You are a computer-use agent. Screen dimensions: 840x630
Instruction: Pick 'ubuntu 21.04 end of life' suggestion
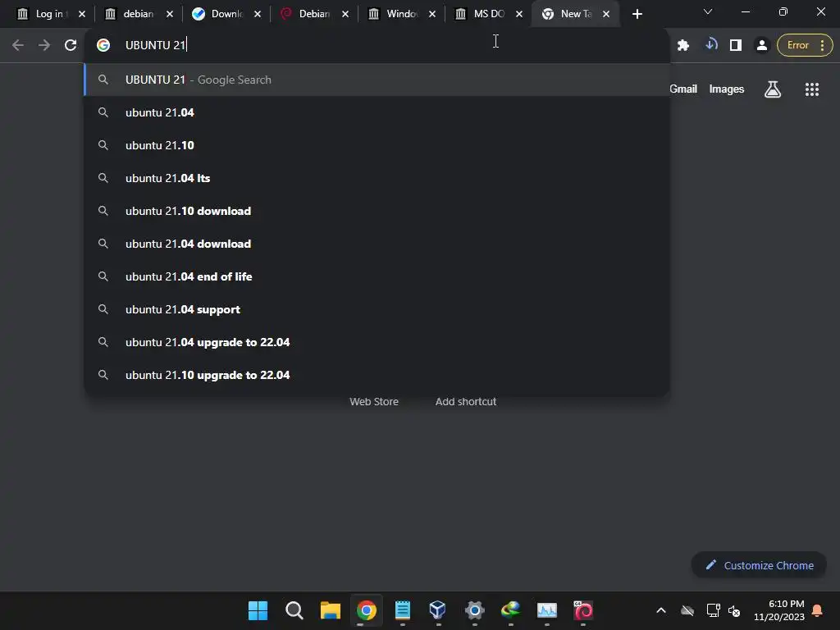click(x=377, y=276)
